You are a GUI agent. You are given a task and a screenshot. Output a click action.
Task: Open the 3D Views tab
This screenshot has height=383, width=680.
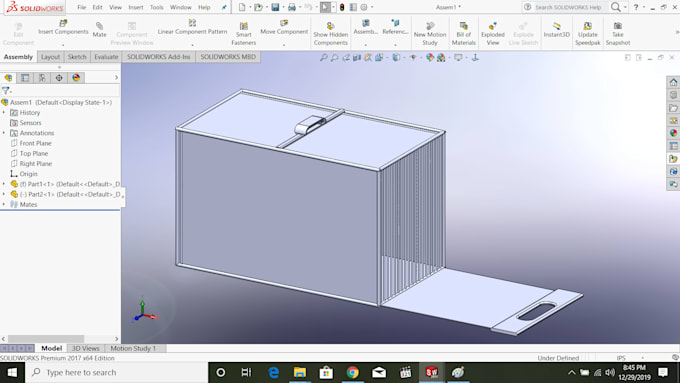pos(85,348)
